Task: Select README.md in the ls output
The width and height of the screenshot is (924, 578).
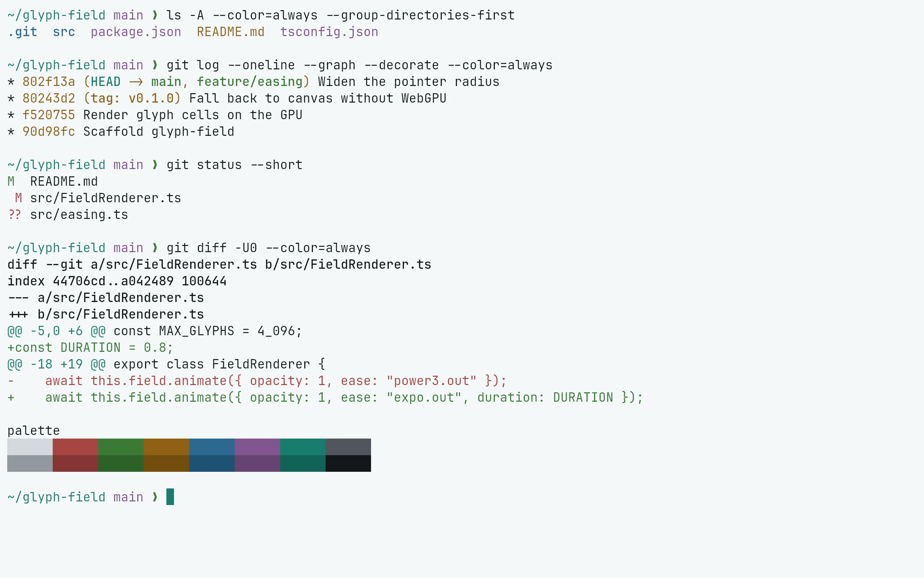Action: point(231,32)
